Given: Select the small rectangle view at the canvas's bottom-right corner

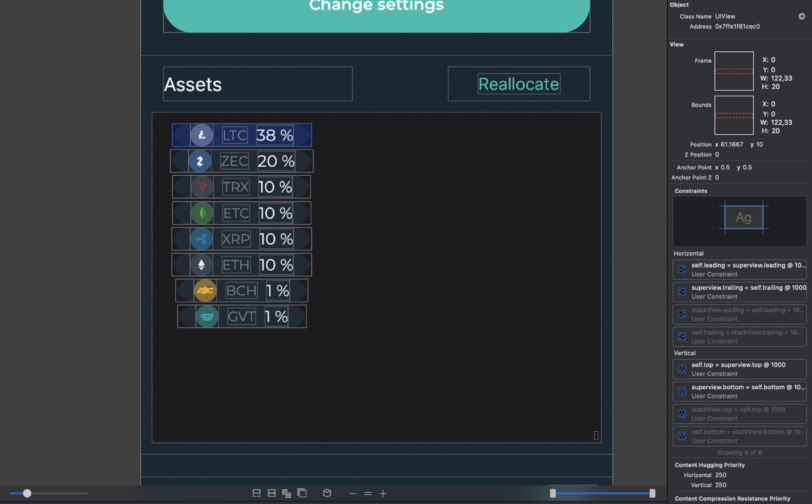Looking at the screenshot, I should coord(596,436).
